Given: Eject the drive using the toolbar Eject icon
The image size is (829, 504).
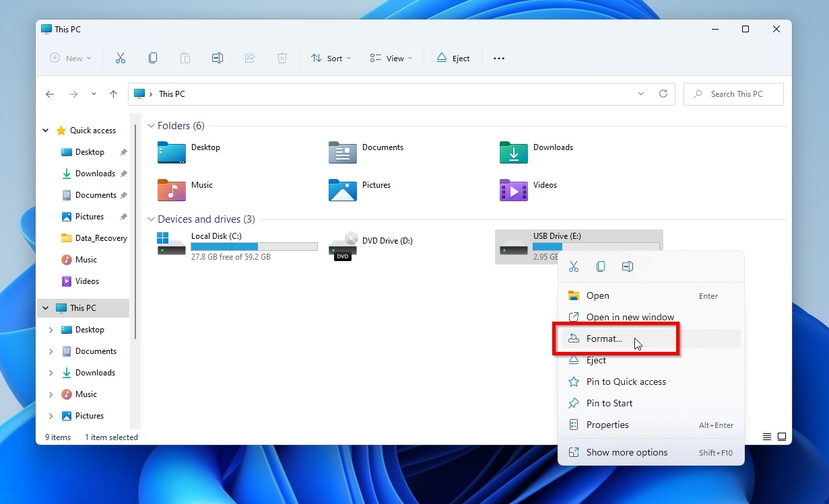Looking at the screenshot, I should (453, 58).
